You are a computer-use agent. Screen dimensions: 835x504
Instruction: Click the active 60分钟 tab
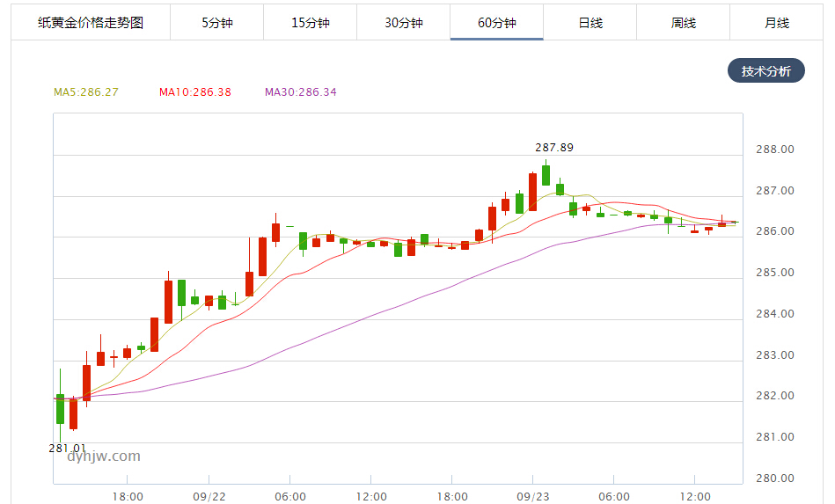497,23
